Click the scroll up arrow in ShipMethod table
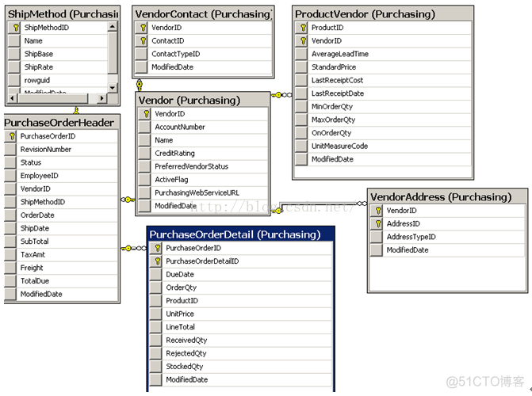 [113, 26]
